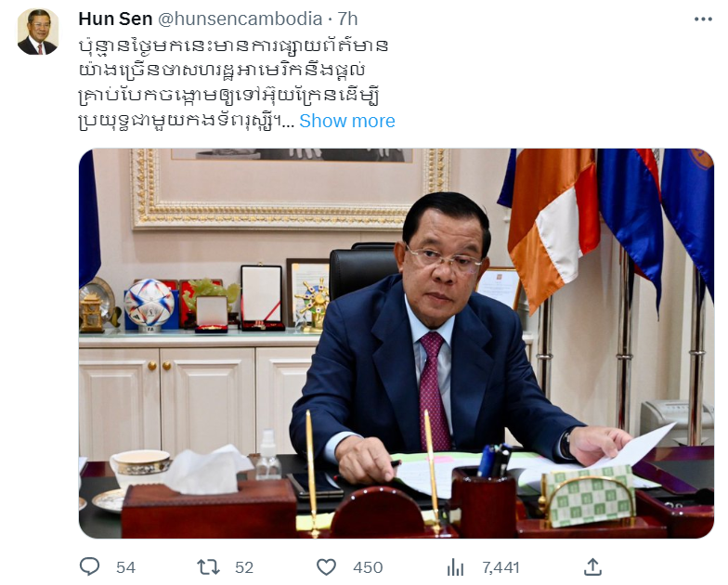Open the @hunsencambodia handle link
Image resolution: width=728 pixels, height=585 pixels.
[240, 19]
